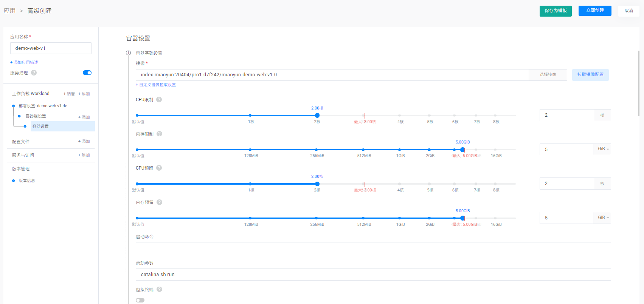The width and height of the screenshot is (644, 304).
Task: Click the 自定义镜像拉取设置 link
Action: pos(156,85)
